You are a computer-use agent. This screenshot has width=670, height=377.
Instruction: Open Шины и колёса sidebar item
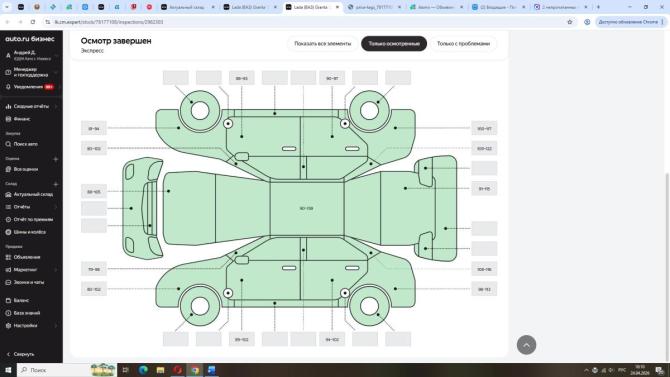[29, 232]
